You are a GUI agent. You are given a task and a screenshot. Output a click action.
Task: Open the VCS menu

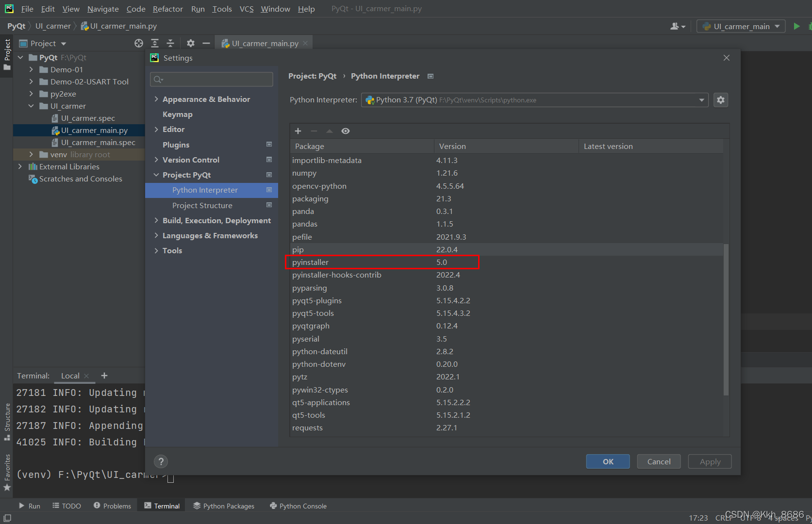247,9
